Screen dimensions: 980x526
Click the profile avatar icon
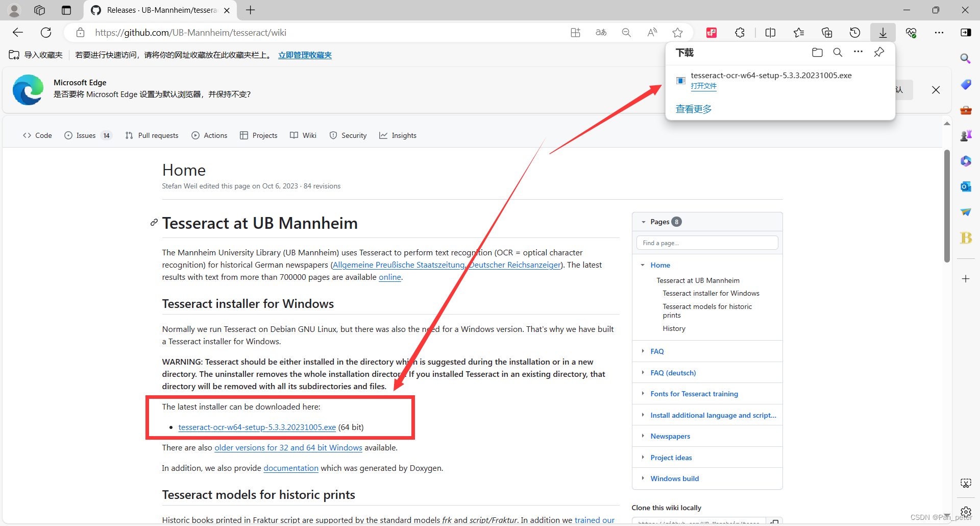(14, 10)
